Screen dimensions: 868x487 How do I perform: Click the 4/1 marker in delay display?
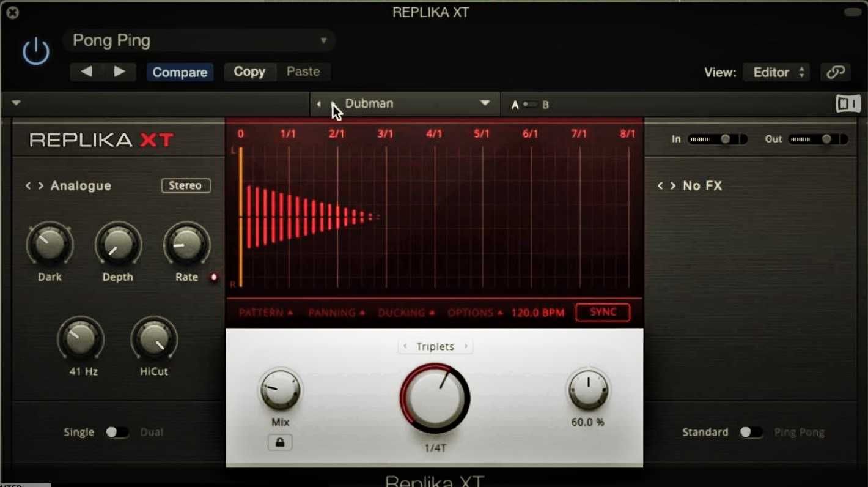434,134
